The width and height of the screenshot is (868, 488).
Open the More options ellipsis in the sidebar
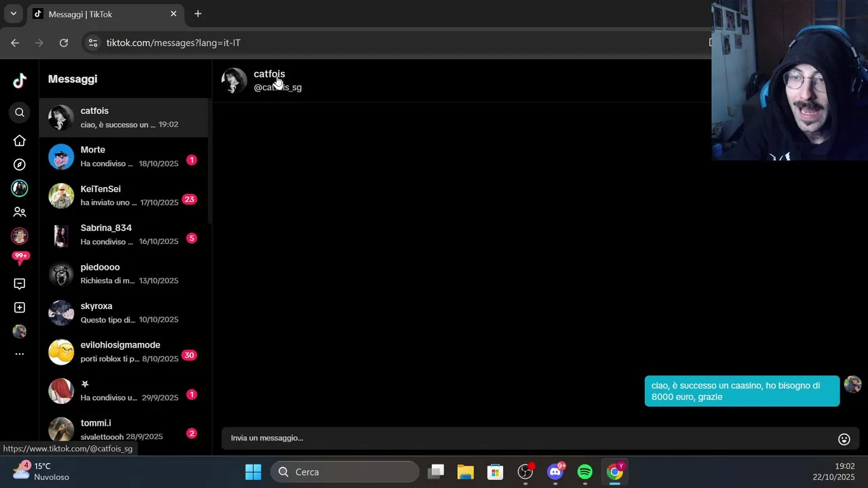[20, 354]
